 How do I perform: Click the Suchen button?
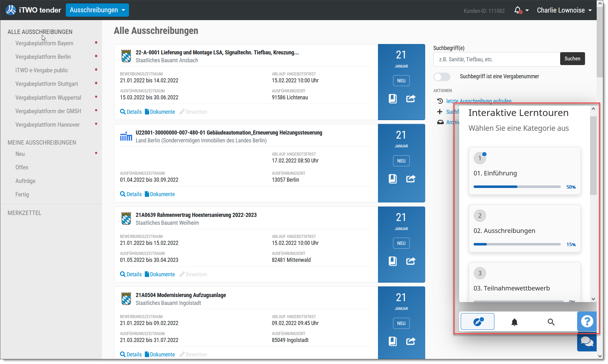pyautogui.click(x=572, y=59)
